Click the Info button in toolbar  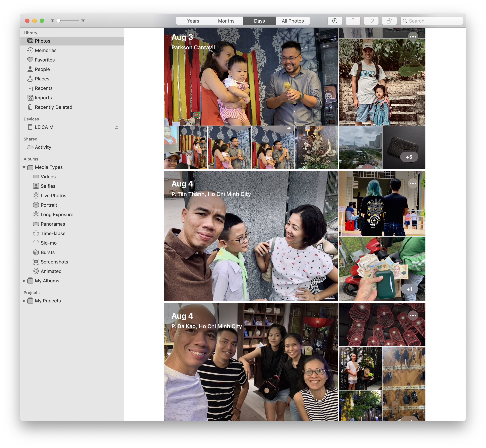pos(335,20)
